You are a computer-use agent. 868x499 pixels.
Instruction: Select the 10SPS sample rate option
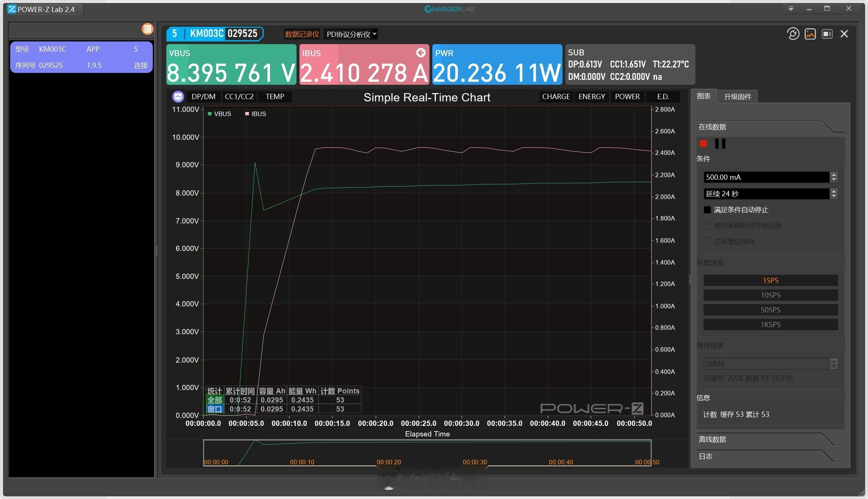coord(770,295)
